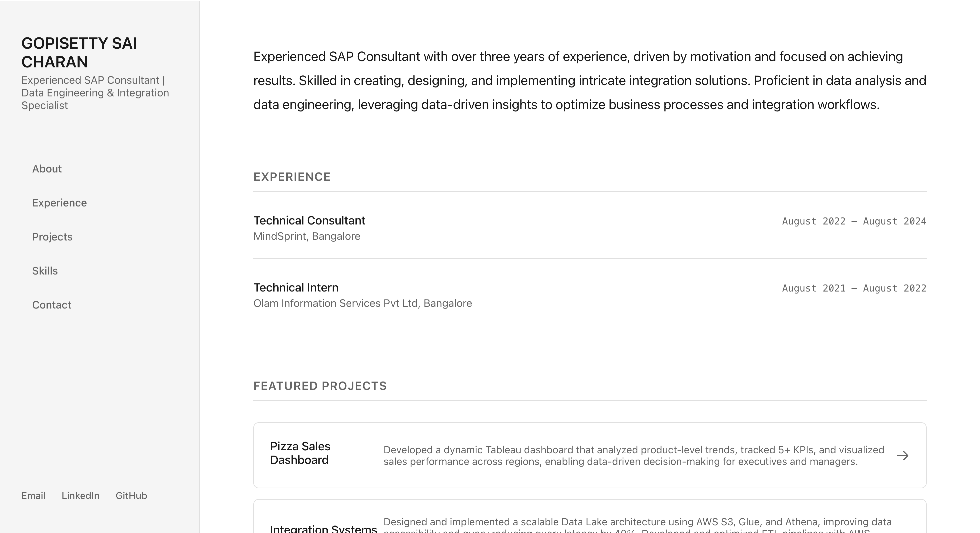Open the Projects sidebar link
The height and width of the screenshot is (533, 980).
point(52,237)
